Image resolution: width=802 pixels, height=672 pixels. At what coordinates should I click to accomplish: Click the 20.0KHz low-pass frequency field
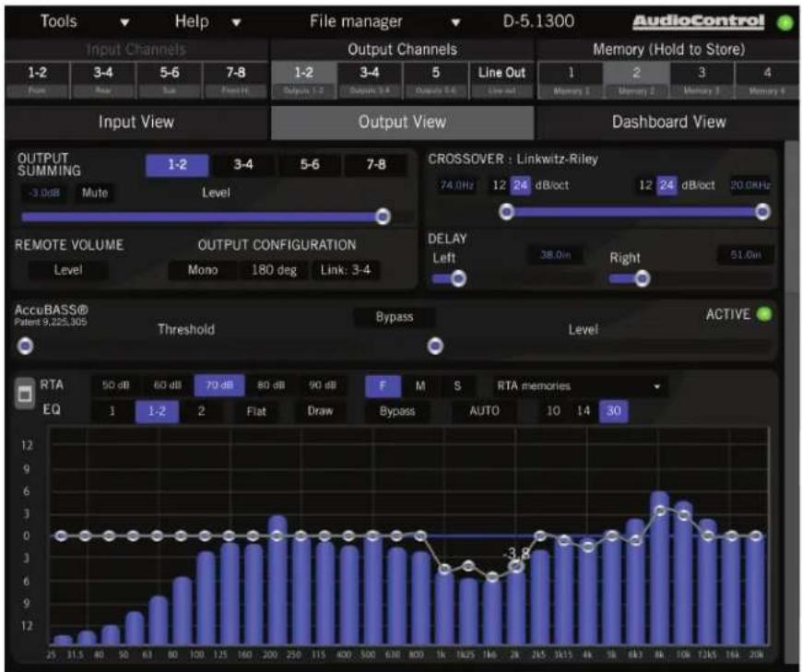[749, 185]
